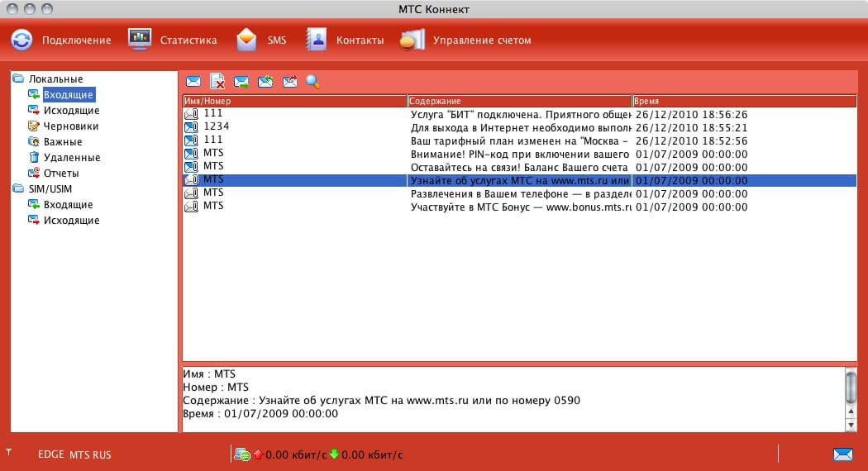This screenshot has height=471, width=868.
Task: Select MTS message Оставайтесь на связи
Action: tap(520, 167)
